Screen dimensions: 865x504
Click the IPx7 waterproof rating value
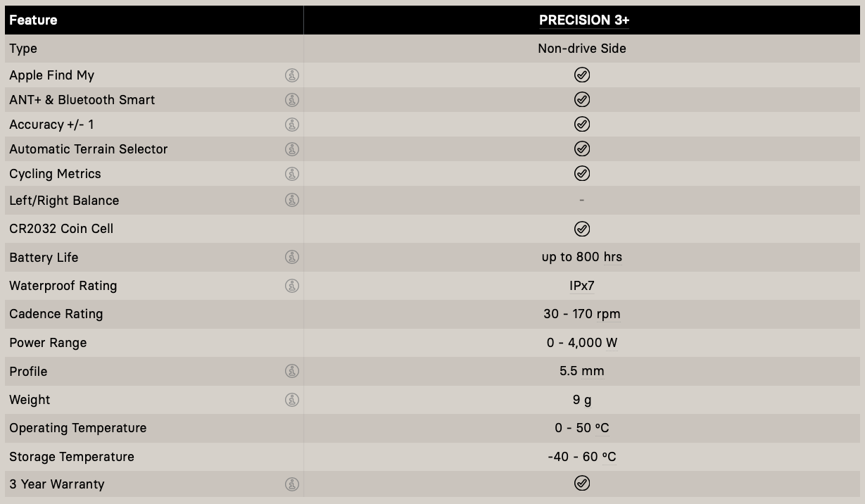click(x=581, y=286)
